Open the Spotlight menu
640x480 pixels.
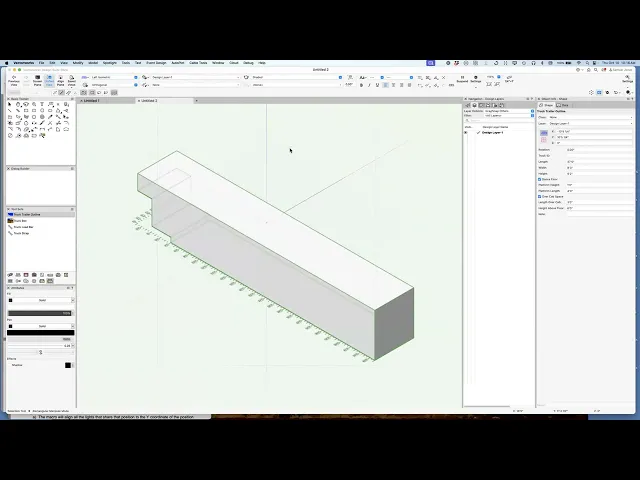click(110, 63)
